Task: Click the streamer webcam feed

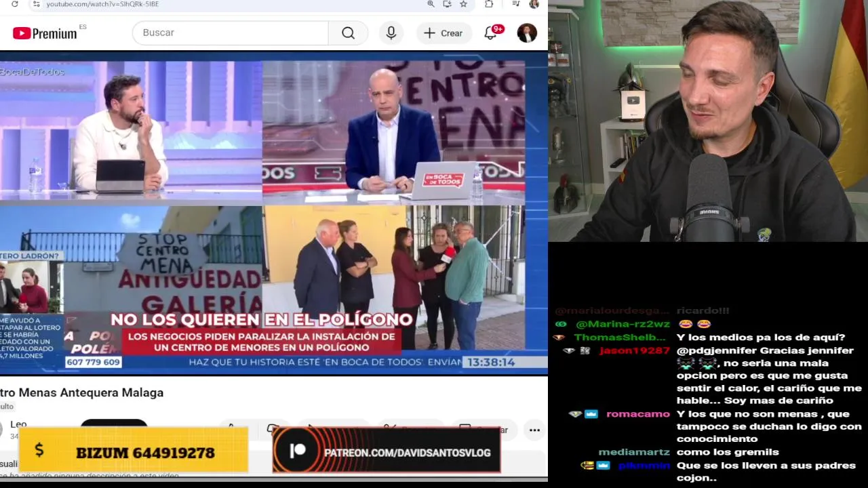Action: pos(708,121)
